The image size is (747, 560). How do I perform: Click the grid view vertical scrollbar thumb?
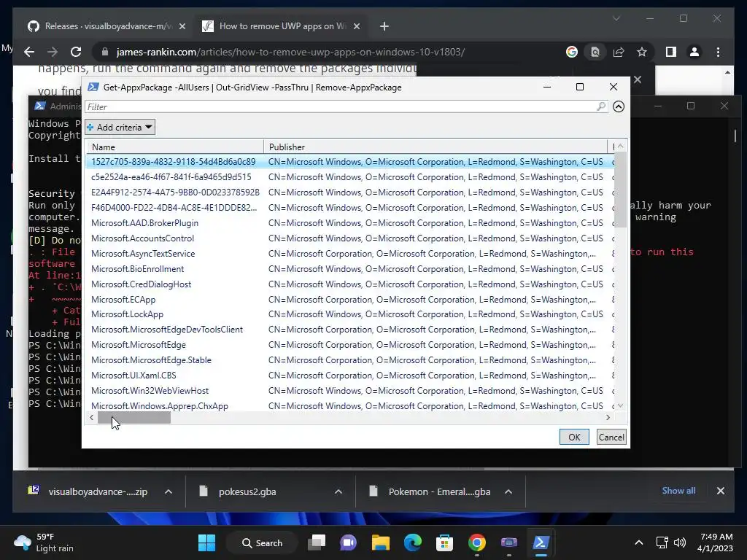point(620,190)
